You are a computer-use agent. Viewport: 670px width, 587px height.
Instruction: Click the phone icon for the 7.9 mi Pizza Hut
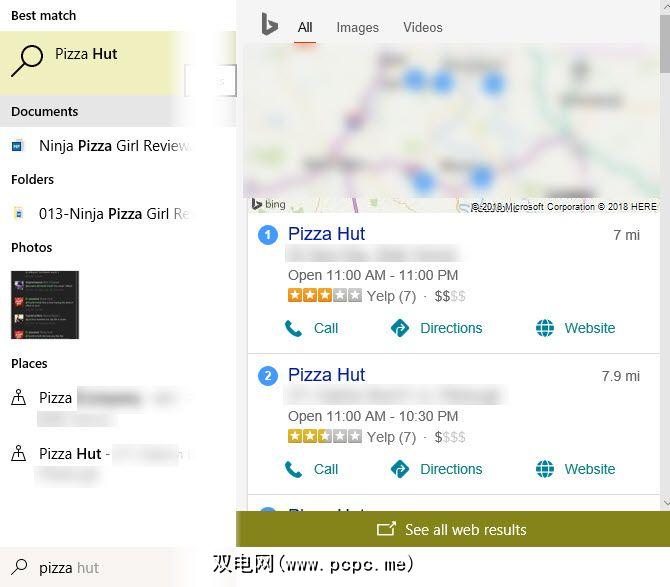tap(293, 470)
